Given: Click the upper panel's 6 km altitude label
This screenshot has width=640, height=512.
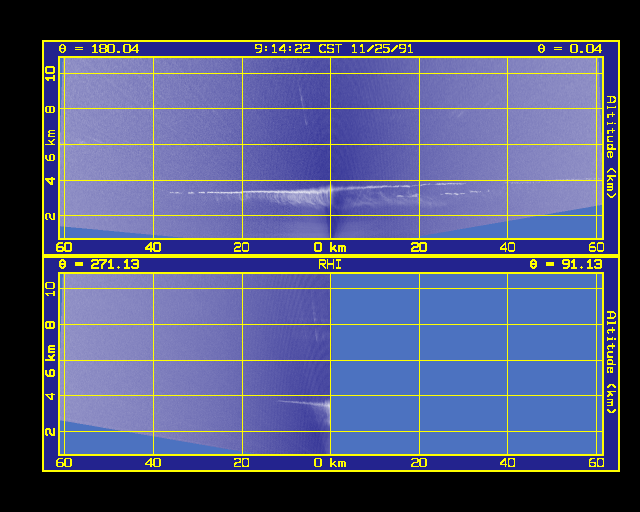Looking at the screenshot, I should point(50,145).
